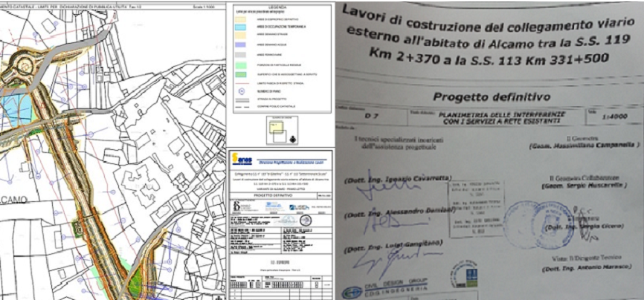The image size is (644, 300).
Task: Click the name 'Dott. Ing. Alessandro Damiani'
Action: [400, 212]
